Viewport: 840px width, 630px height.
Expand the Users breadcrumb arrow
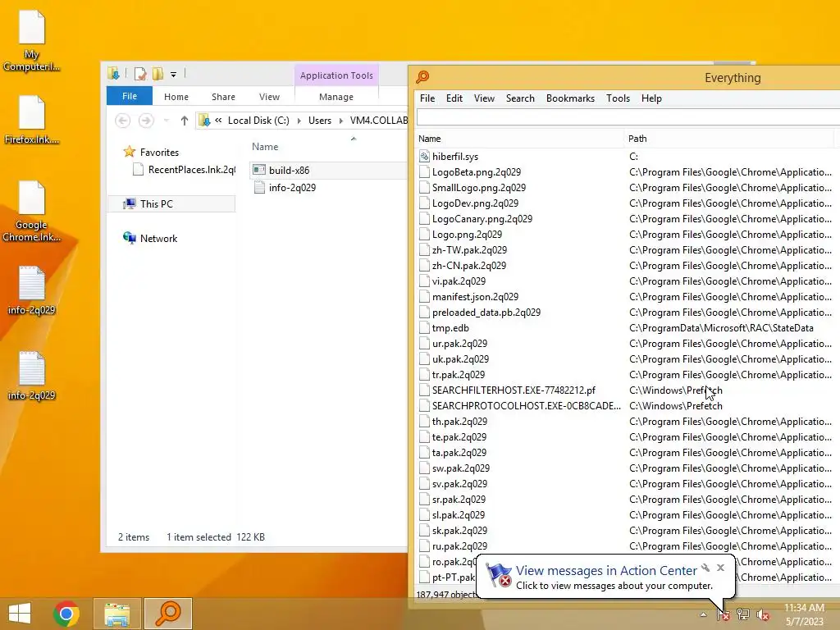pyautogui.click(x=340, y=121)
